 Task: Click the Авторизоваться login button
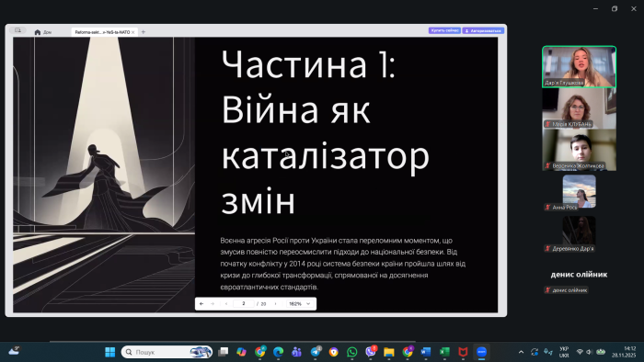[x=483, y=30]
